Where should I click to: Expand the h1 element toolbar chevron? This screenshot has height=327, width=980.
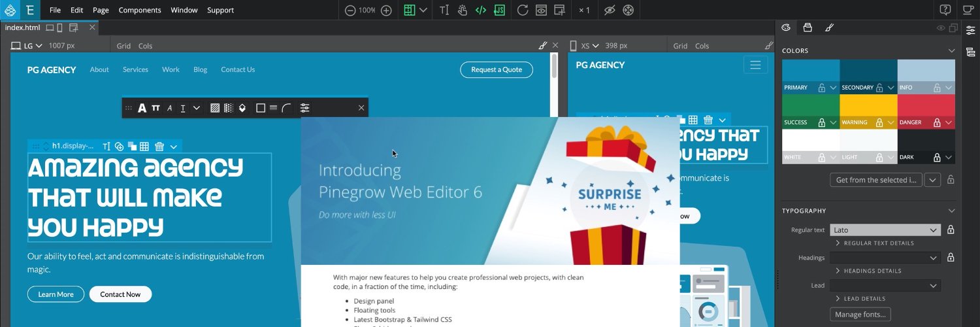(173, 147)
